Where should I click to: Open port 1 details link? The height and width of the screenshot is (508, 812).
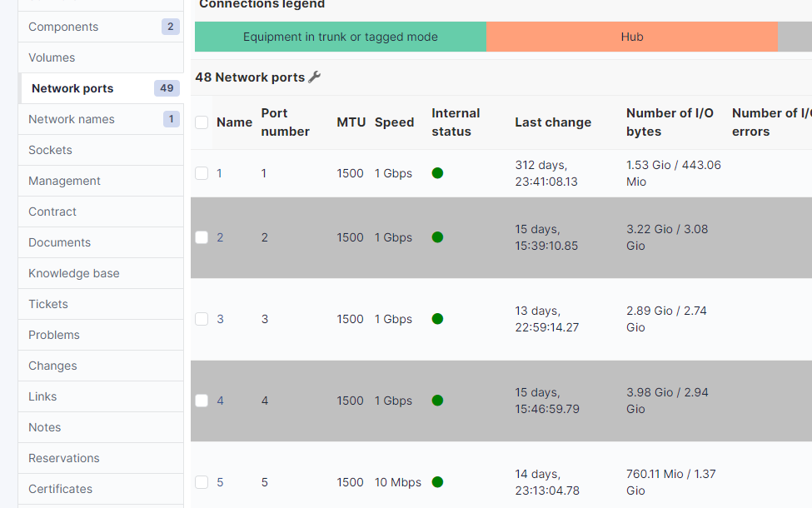tap(221, 173)
